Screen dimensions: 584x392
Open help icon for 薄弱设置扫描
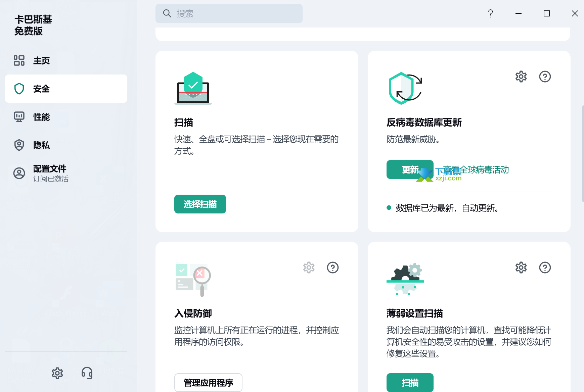pyautogui.click(x=545, y=267)
